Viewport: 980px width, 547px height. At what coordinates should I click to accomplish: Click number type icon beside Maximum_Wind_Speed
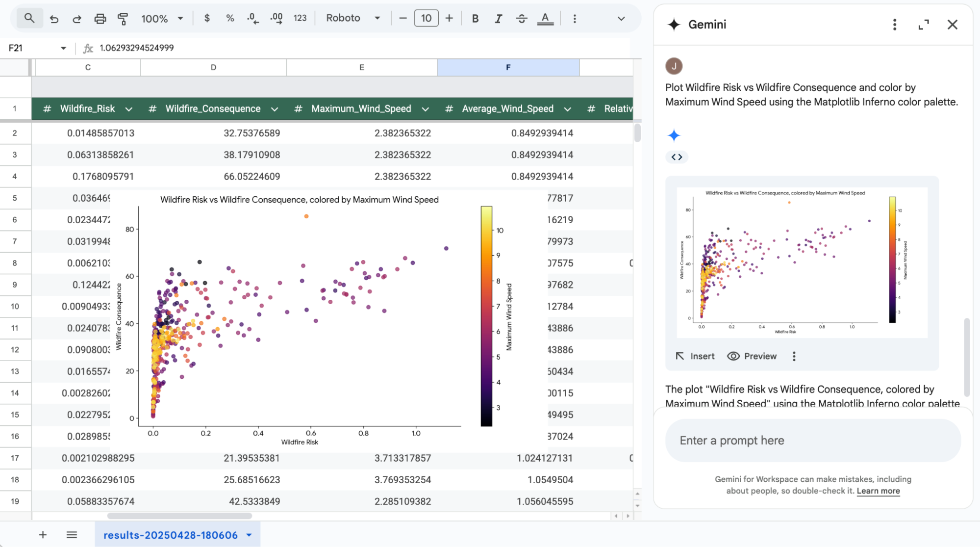pos(298,109)
